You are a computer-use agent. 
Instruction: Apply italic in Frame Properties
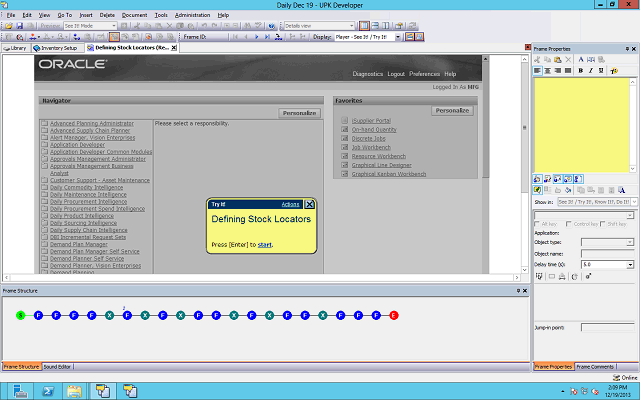click(591, 71)
